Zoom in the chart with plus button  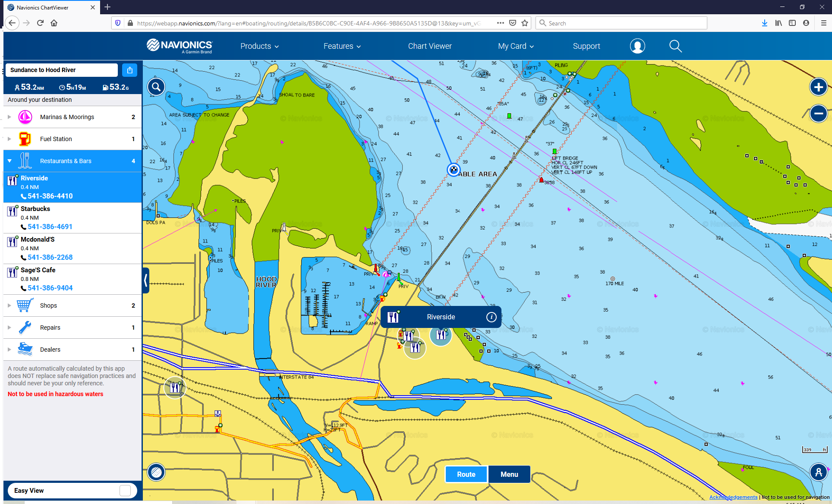click(x=818, y=87)
